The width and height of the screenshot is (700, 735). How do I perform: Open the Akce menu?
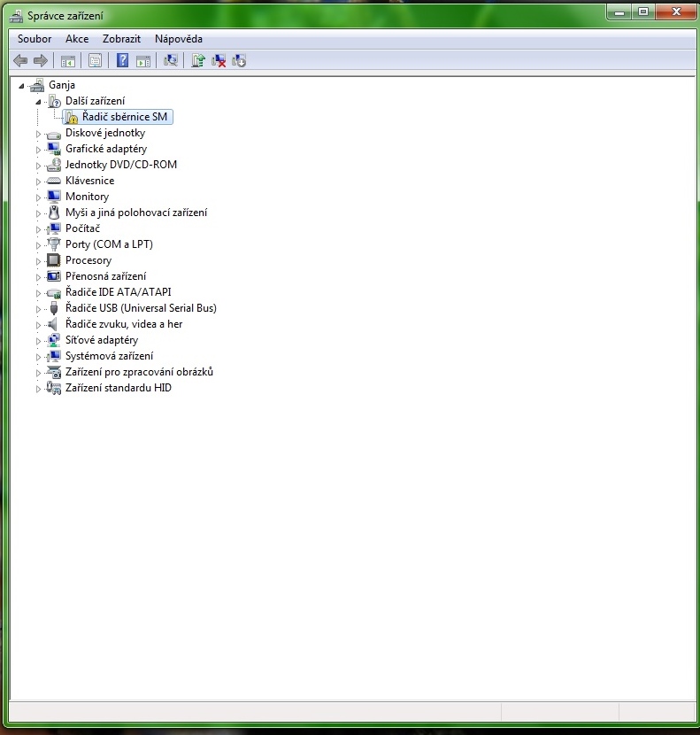point(77,39)
